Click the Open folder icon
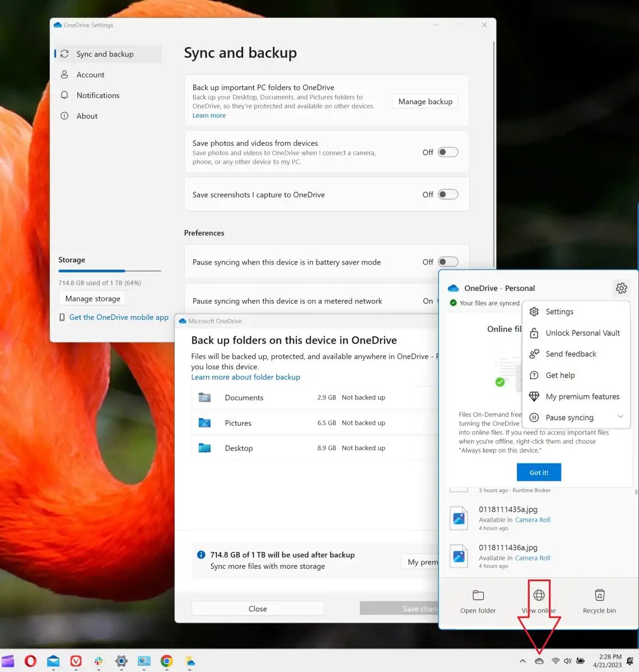Image resolution: width=639 pixels, height=672 pixels. [x=478, y=595]
